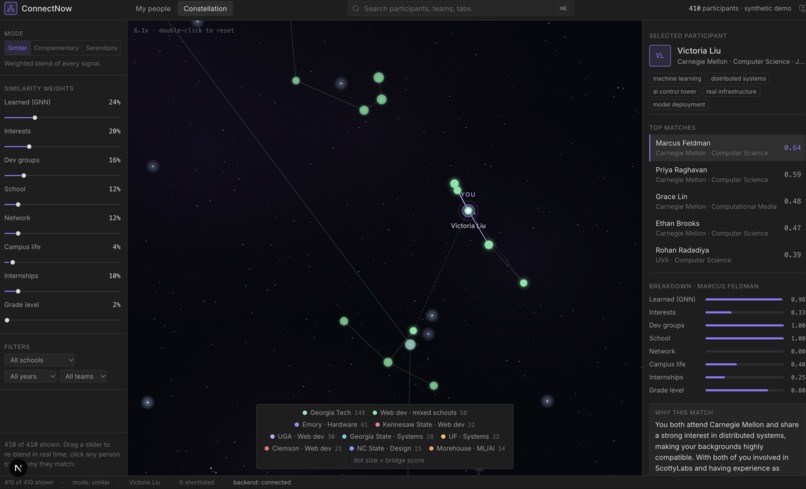Click the distributed systems tag
The image size is (806, 489).
[x=738, y=79]
